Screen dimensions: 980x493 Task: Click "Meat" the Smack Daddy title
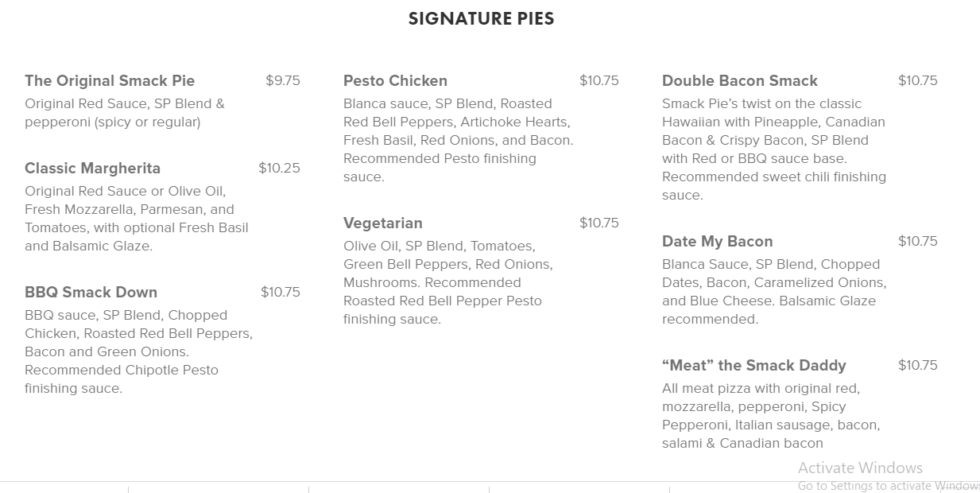(753, 365)
